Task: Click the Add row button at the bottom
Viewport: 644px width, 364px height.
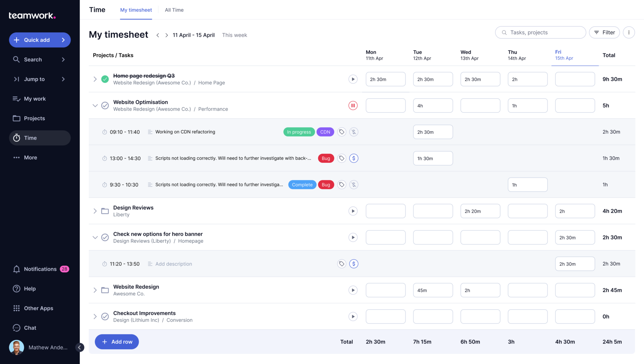Action: coord(116,342)
